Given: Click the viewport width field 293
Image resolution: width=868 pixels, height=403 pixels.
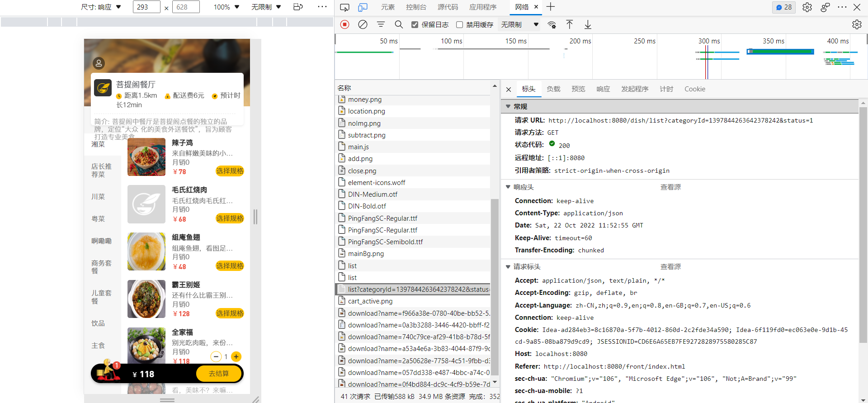Looking at the screenshot, I should pos(146,7).
